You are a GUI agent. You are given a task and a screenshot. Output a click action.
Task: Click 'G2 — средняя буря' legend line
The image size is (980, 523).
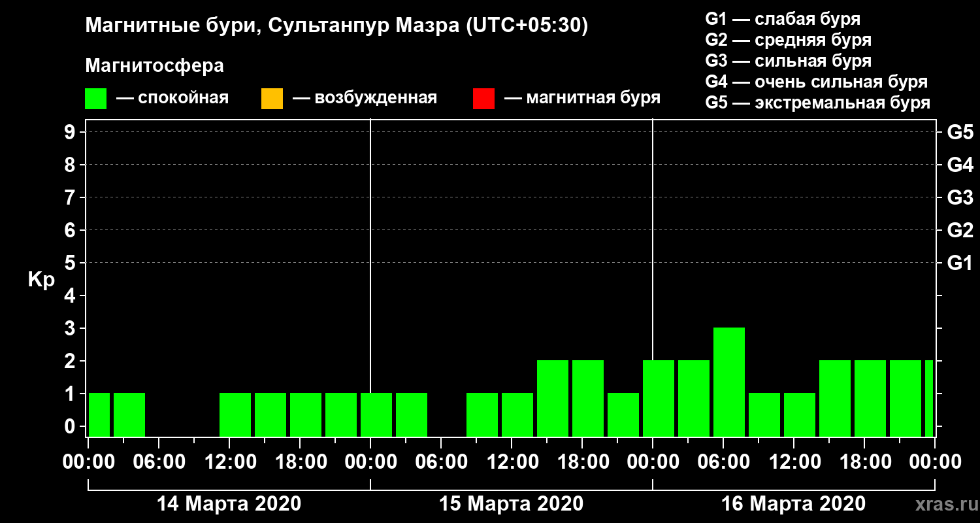(x=789, y=40)
